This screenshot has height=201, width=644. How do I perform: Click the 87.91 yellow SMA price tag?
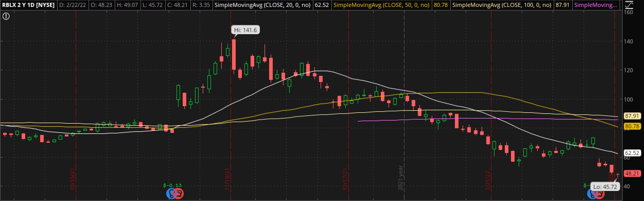[632, 116]
